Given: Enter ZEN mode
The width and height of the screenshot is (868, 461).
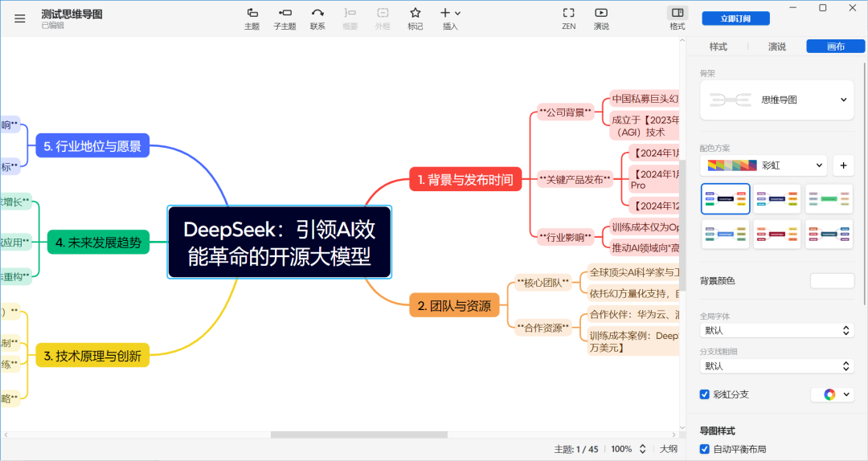Looking at the screenshot, I should (x=568, y=18).
